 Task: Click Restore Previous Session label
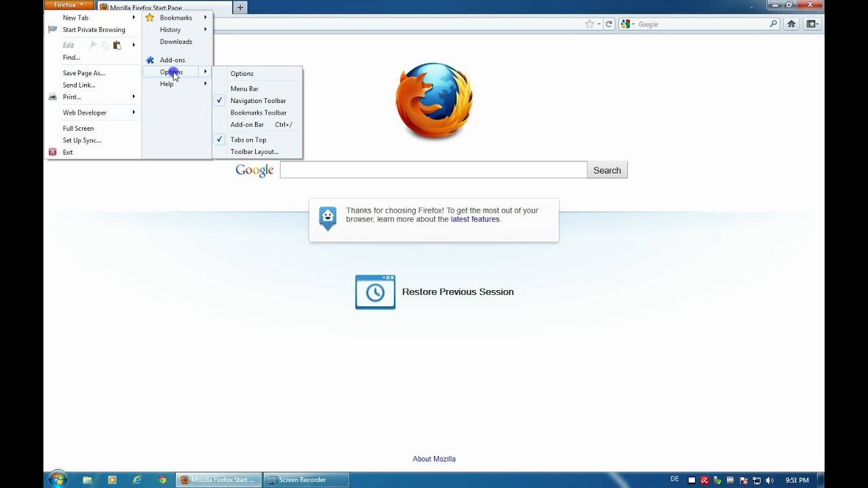coord(458,292)
